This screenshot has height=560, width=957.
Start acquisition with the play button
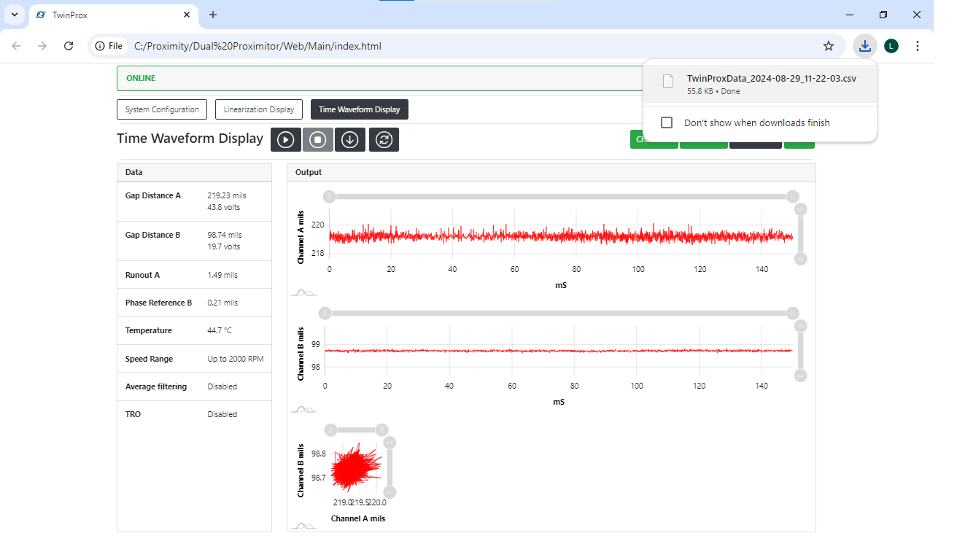[286, 140]
